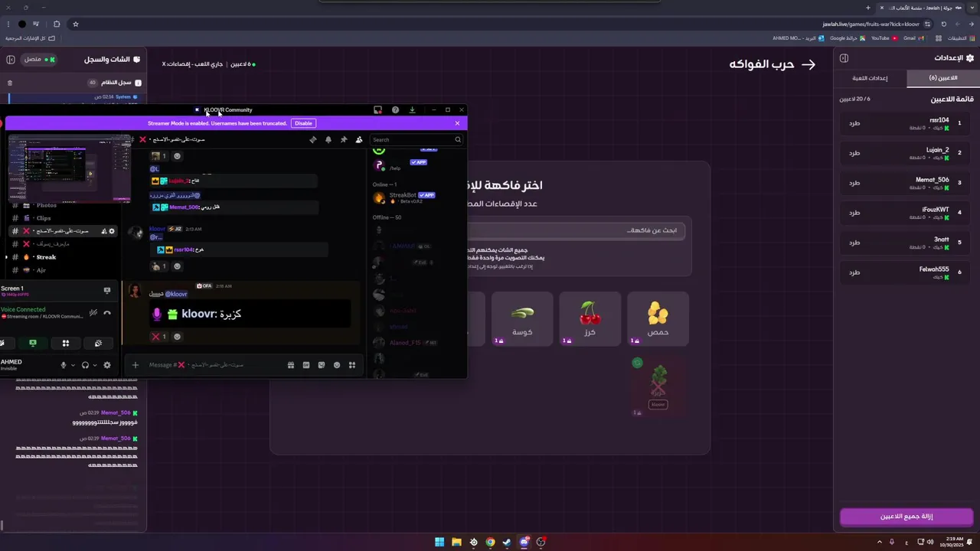Click إزالة جميع اللاعبين button
Image resolution: width=980 pixels, height=551 pixels.
906,517
